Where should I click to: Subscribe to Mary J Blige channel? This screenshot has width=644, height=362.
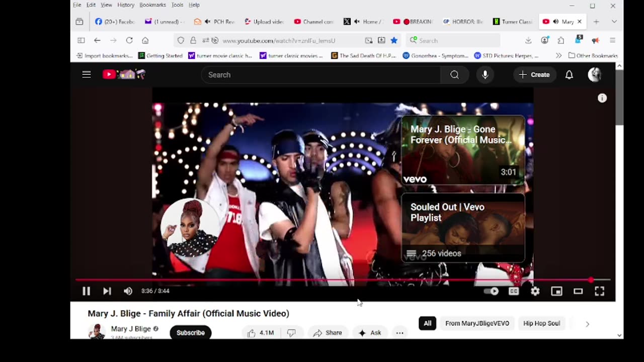point(191,333)
